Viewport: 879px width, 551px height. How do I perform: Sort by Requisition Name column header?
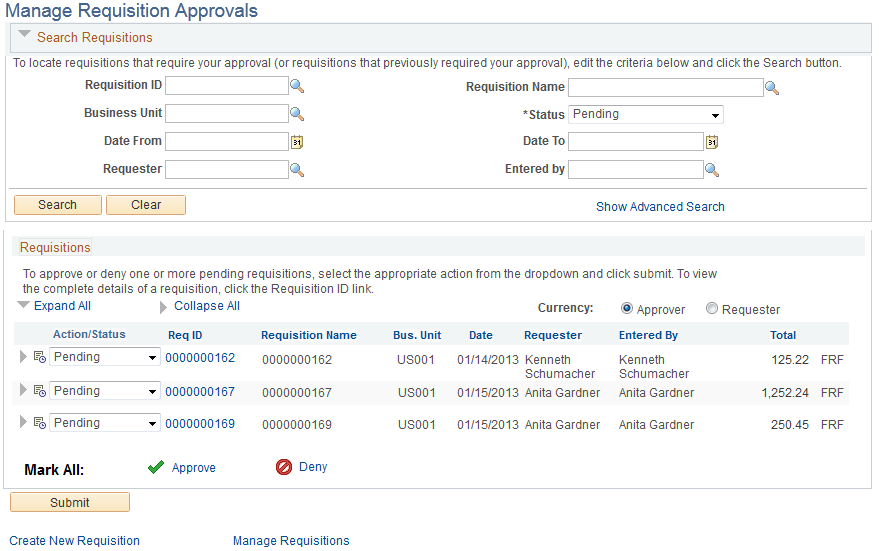(x=309, y=335)
